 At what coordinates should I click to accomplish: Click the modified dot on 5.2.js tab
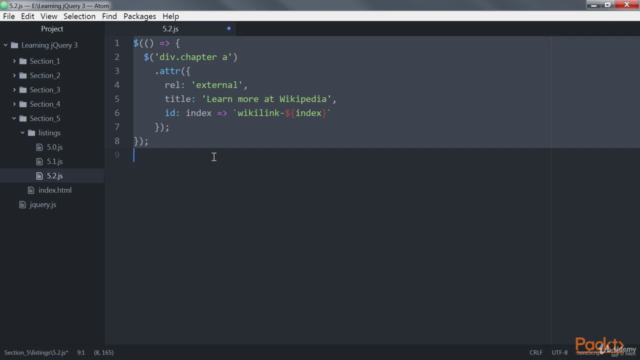229,29
